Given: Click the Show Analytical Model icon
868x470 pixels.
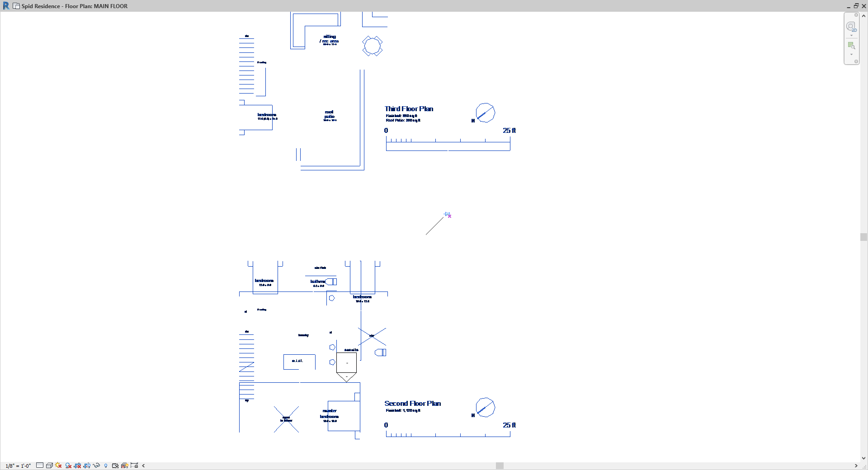Looking at the screenshot, I should click(124, 466).
